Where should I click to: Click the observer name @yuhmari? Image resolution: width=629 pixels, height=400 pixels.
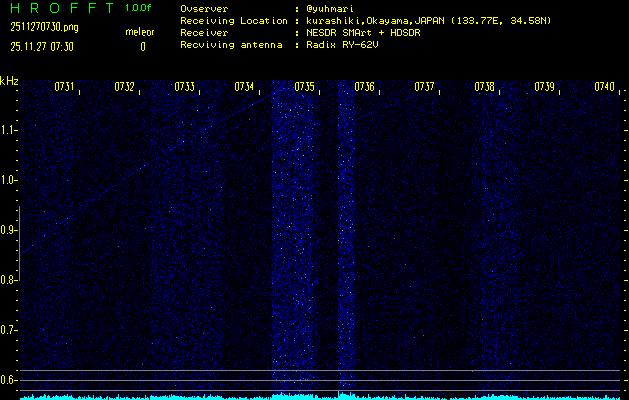point(330,9)
